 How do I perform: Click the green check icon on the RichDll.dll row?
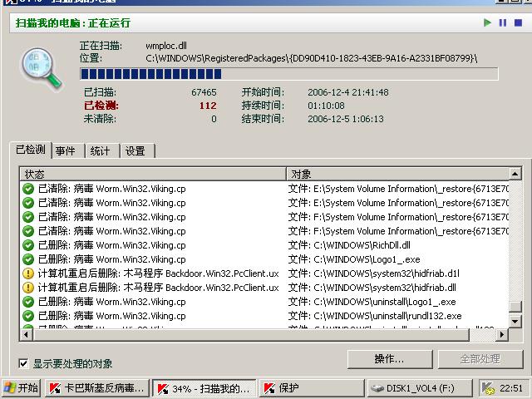(28, 245)
